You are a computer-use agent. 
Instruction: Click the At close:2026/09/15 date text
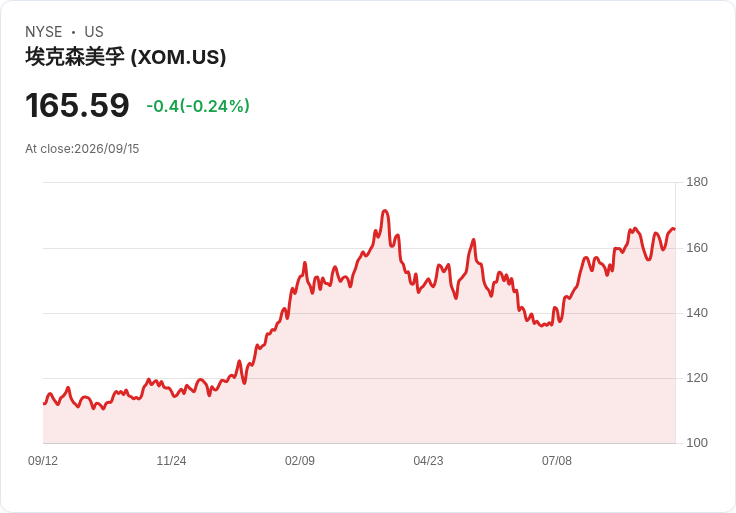(x=82, y=149)
